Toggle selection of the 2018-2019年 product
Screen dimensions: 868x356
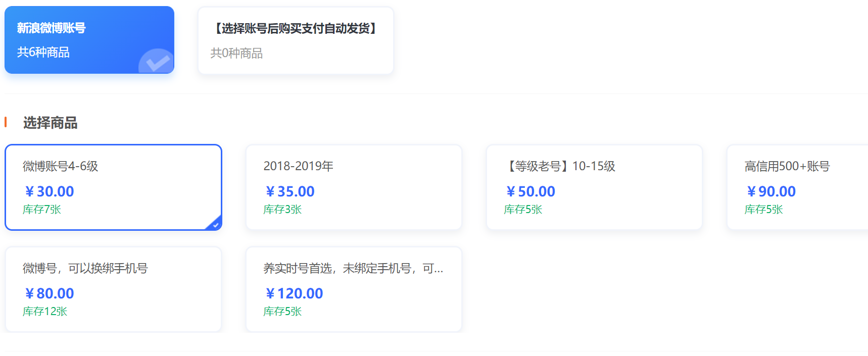point(353,187)
